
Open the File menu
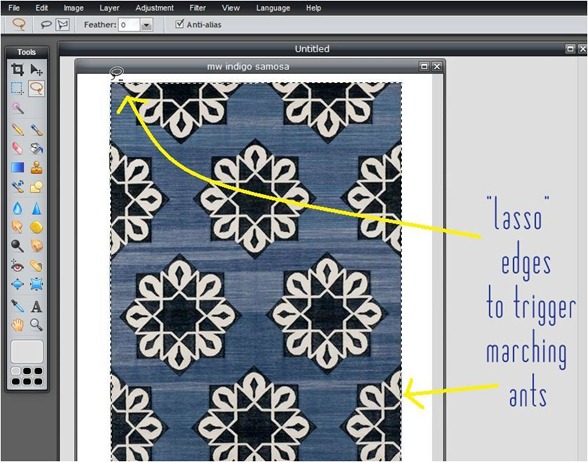click(14, 8)
